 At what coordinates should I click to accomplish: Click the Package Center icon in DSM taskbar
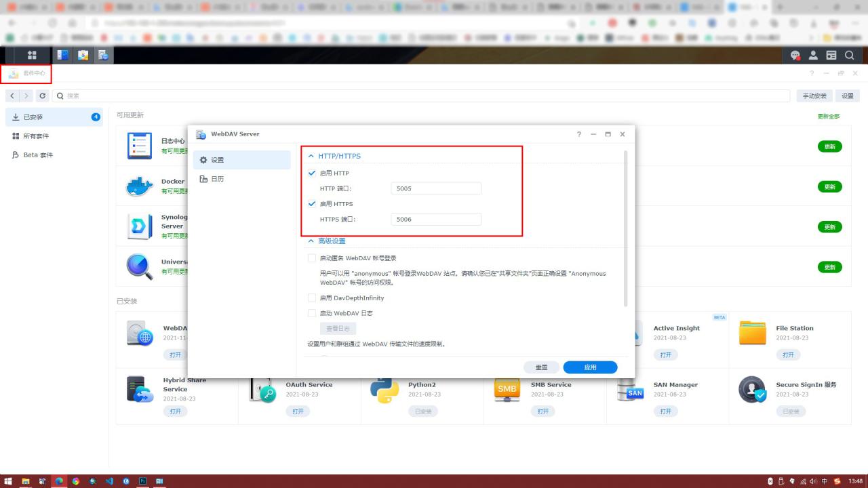click(x=83, y=55)
